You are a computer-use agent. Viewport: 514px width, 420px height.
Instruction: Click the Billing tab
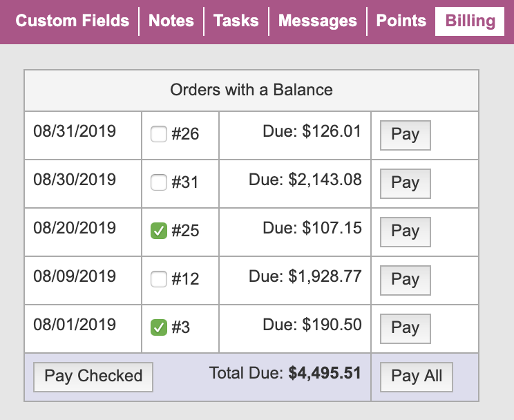[x=470, y=21]
